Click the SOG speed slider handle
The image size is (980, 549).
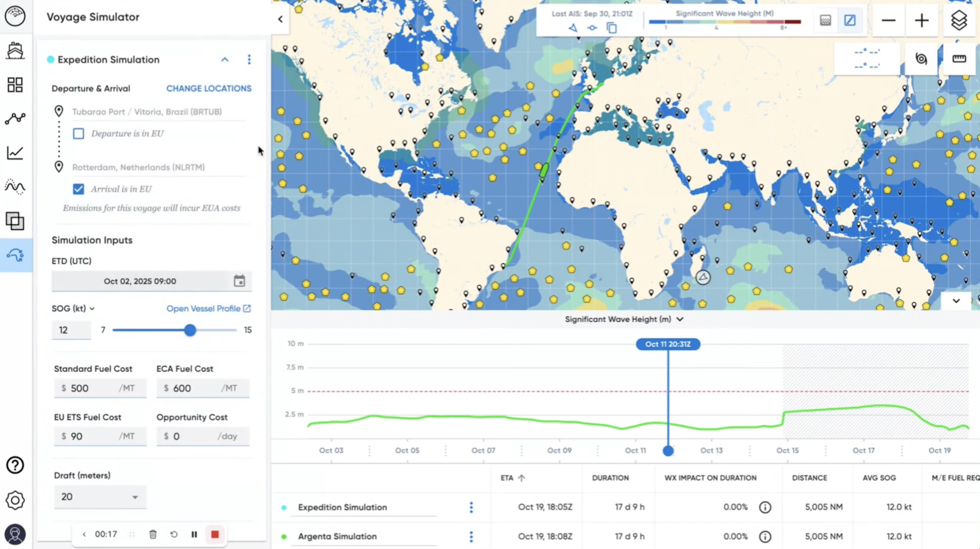point(190,330)
